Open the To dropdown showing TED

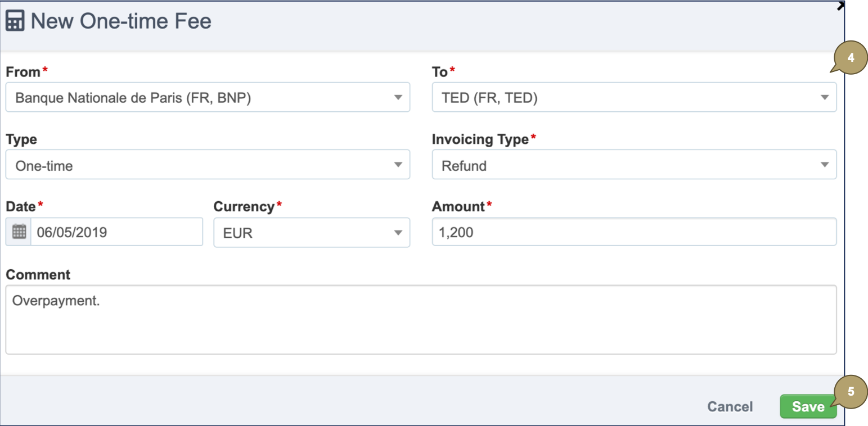634,98
